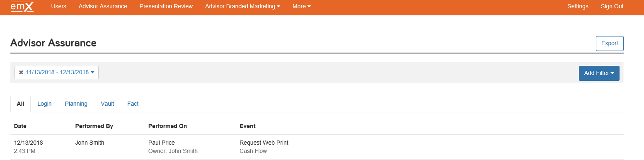The image size is (644, 160).
Task: Switch to the Fact tab
Action: pos(133,104)
